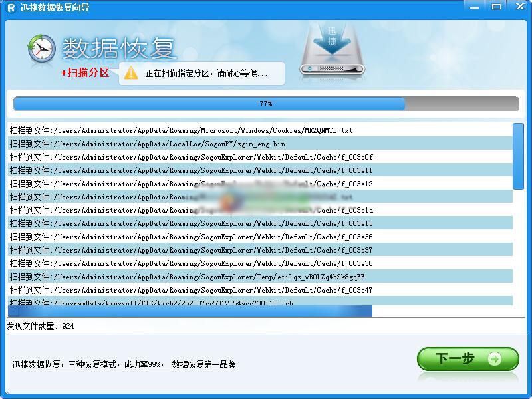This screenshot has width=532, height=399.
Task: Open the 迅捷数据恢复 promotional link at the bottom
Action: [124, 364]
